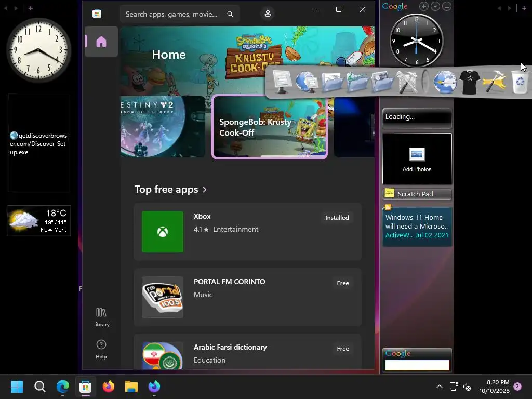Click the New York weather widget
The height and width of the screenshot is (399, 532).
coord(38,220)
